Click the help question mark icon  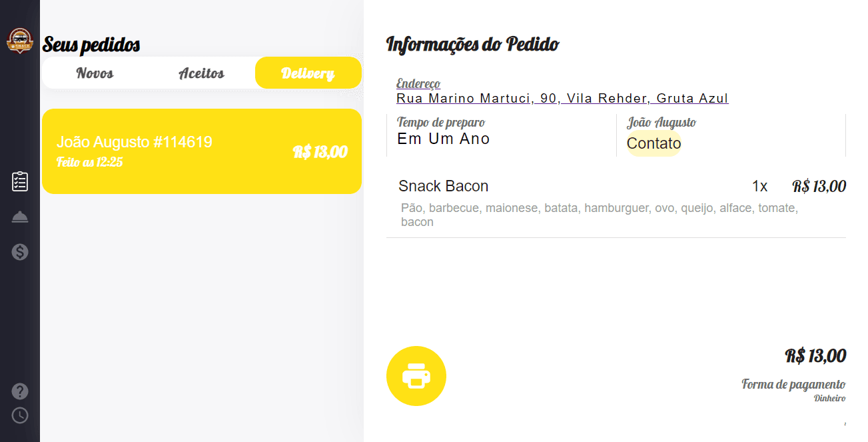pyautogui.click(x=20, y=391)
